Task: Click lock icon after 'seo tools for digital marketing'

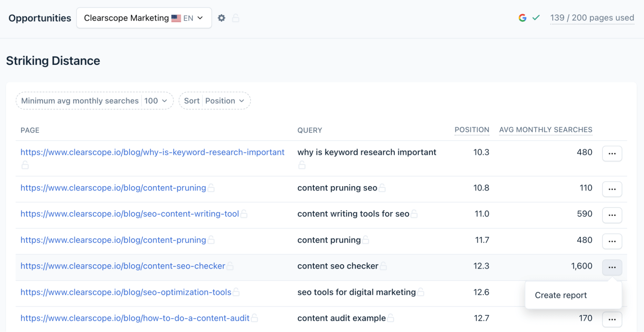Action: tap(421, 292)
